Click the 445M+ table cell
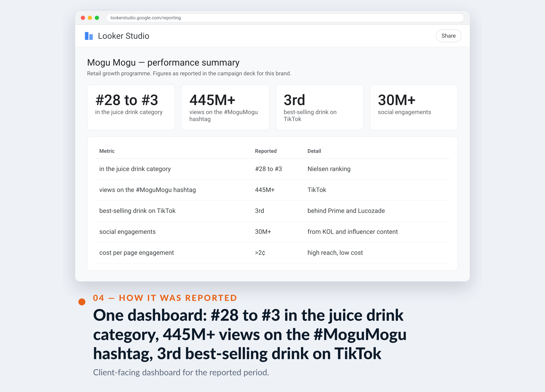Screen dimensions: 545x392 [265, 190]
